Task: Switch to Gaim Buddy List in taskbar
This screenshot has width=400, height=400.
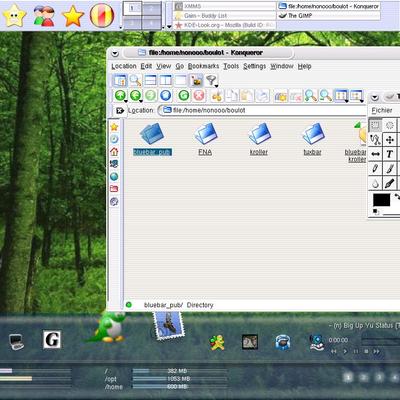Action: tap(225, 16)
